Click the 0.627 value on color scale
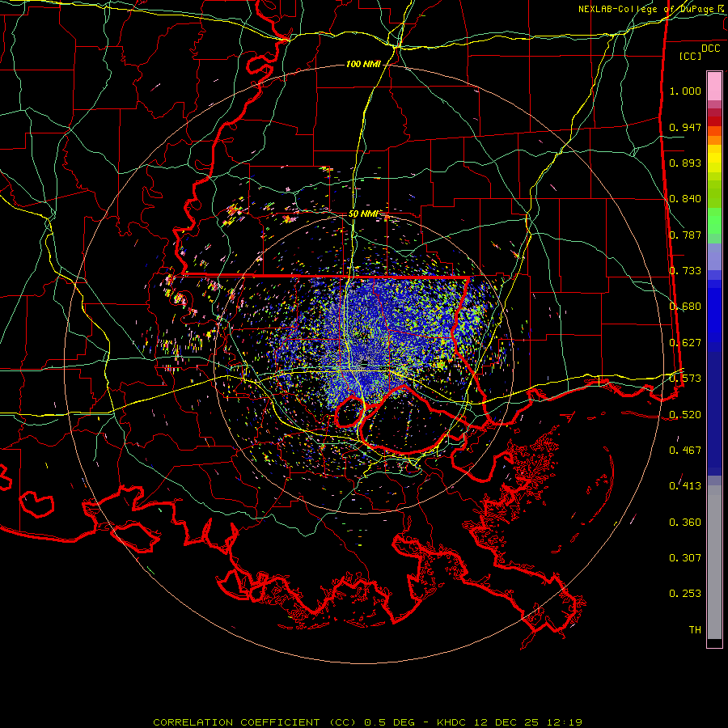Image resolution: width=728 pixels, height=728 pixels. point(685,343)
